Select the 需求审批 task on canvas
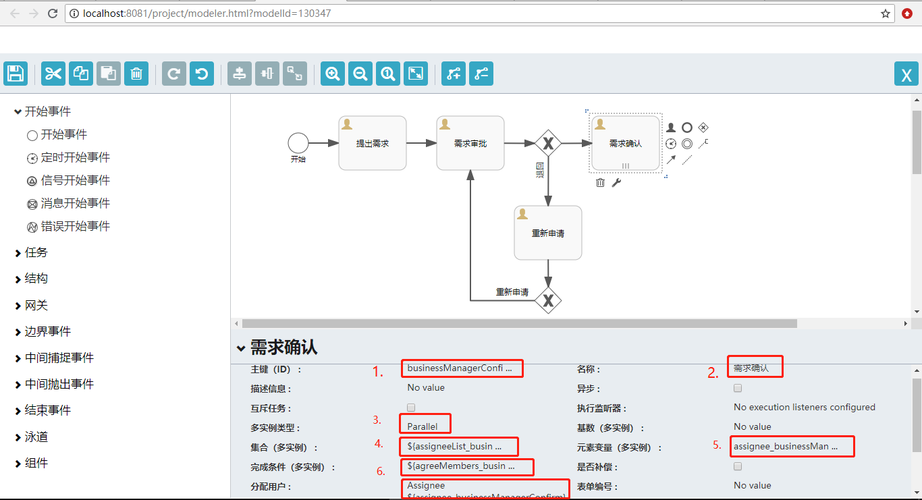Image resolution: width=922 pixels, height=500 pixels. coord(470,143)
